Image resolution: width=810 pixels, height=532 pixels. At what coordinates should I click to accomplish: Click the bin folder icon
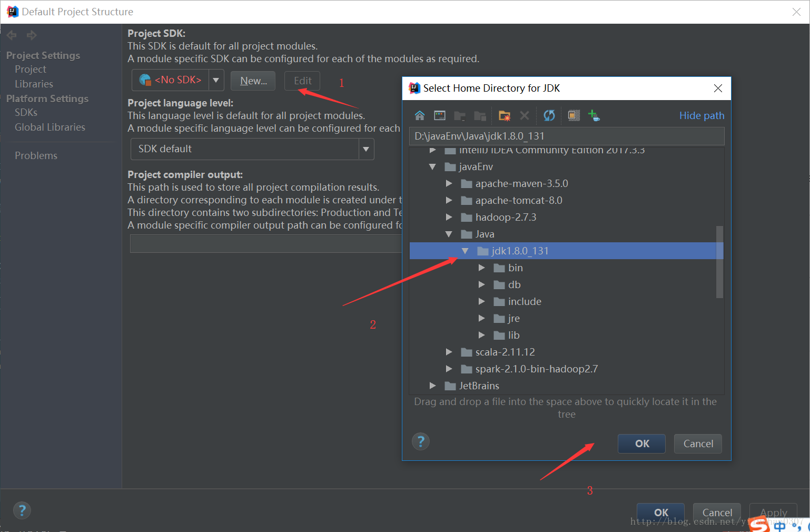tap(499, 268)
